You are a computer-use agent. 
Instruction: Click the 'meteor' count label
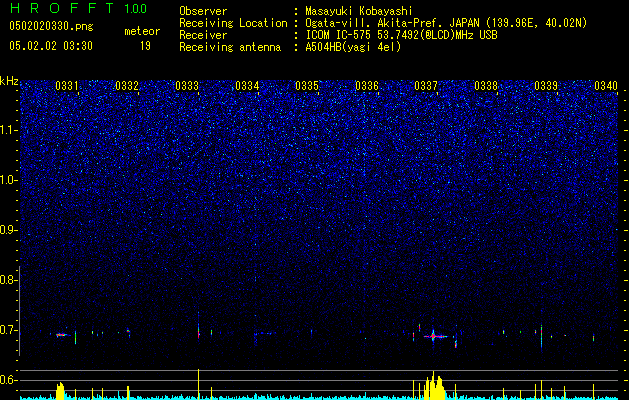tap(142, 31)
